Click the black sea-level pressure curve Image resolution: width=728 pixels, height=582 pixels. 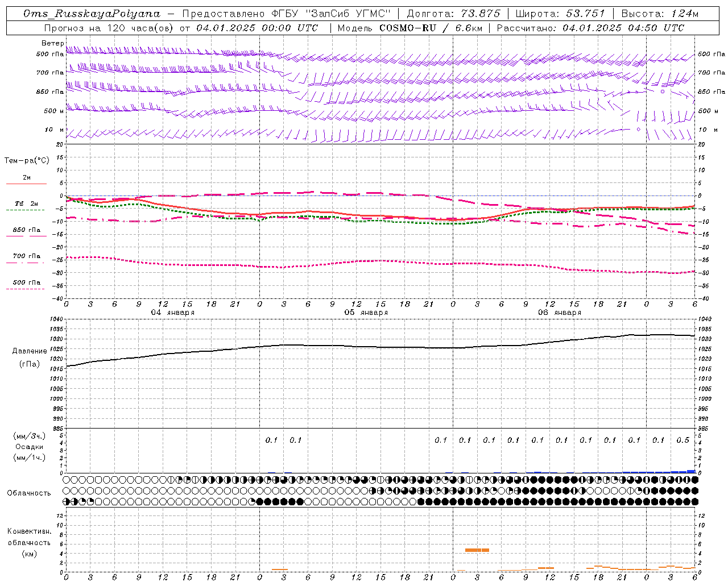coord(380,347)
